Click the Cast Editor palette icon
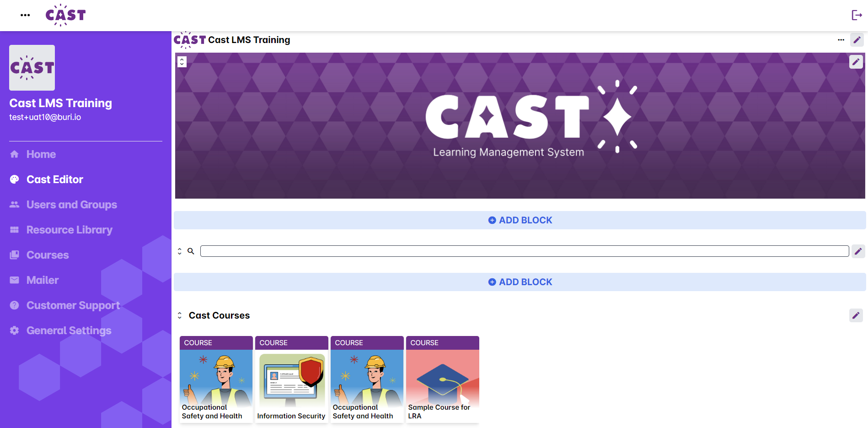This screenshot has height=428, width=868. (15, 179)
